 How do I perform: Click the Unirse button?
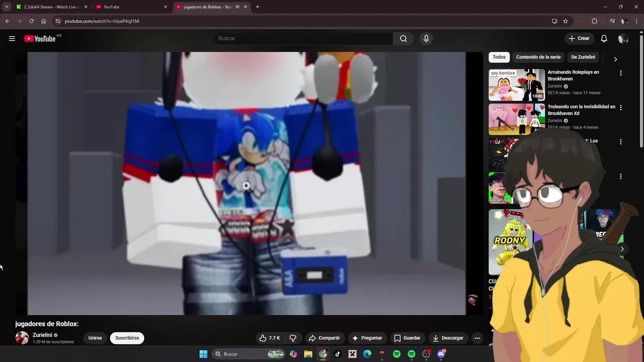[x=95, y=338]
